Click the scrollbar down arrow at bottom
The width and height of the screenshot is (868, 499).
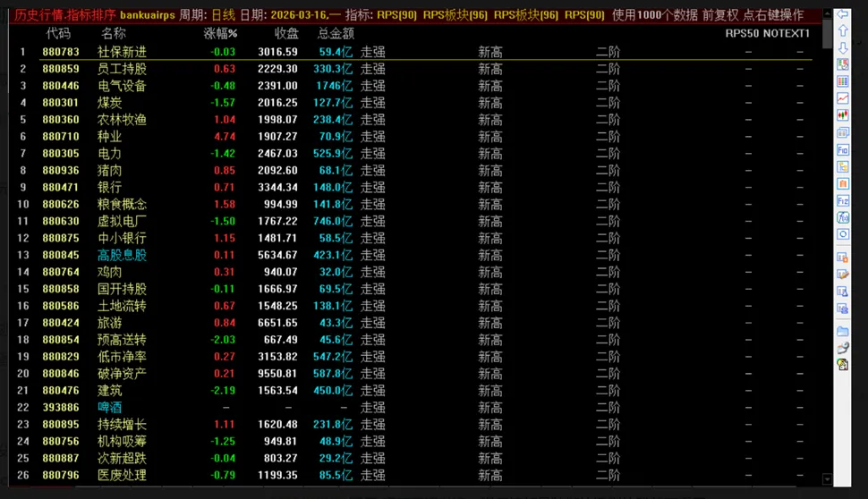[x=827, y=479]
